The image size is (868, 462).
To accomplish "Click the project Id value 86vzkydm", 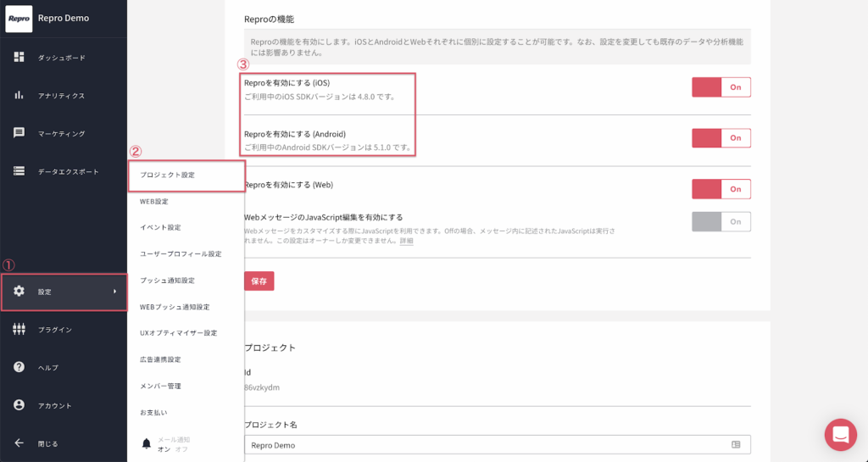I will tap(262, 387).
